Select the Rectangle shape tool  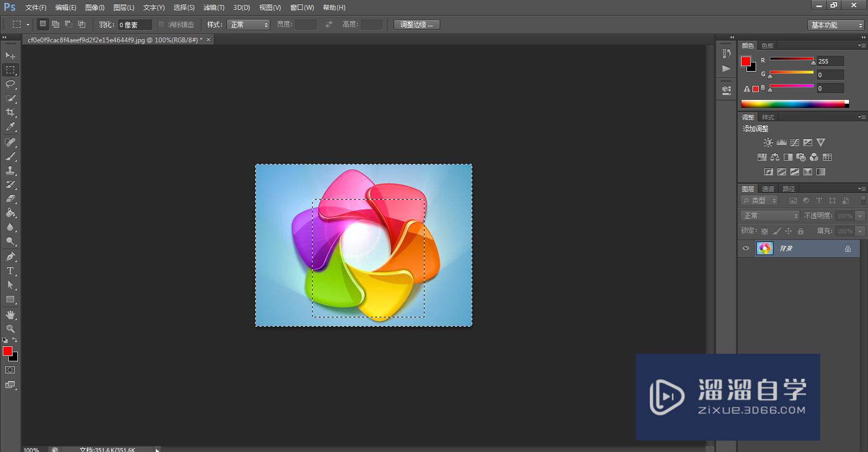pyautogui.click(x=10, y=299)
